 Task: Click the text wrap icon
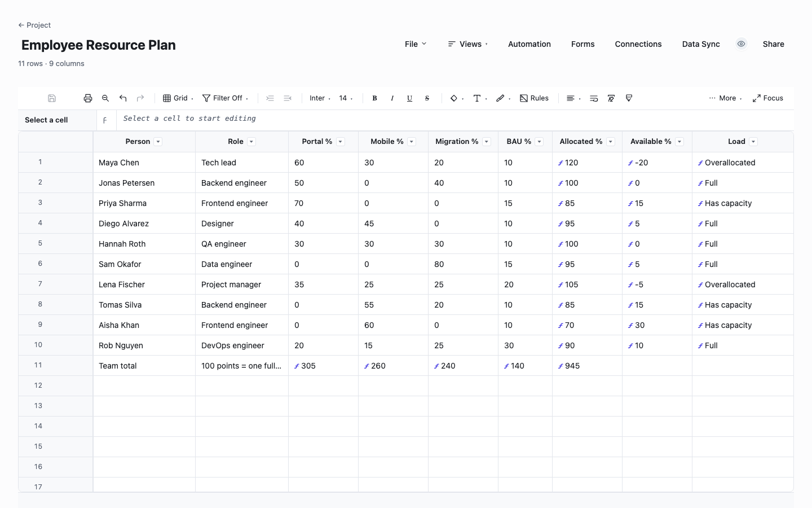(x=594, y=98)
